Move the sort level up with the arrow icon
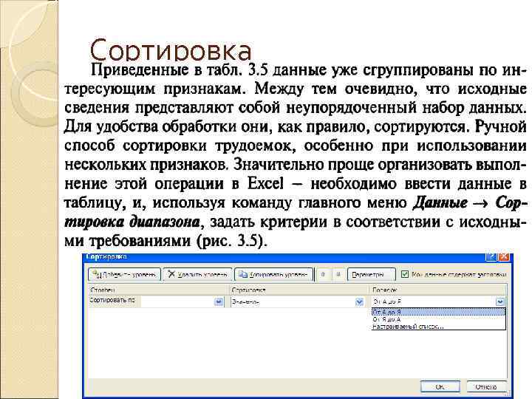 pos(323,274)
